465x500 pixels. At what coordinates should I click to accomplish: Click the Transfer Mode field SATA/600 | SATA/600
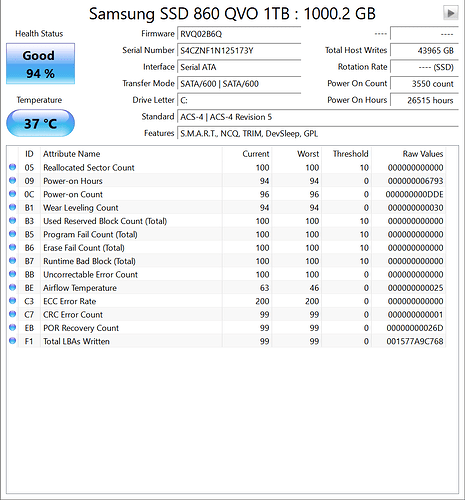(239, 84)
